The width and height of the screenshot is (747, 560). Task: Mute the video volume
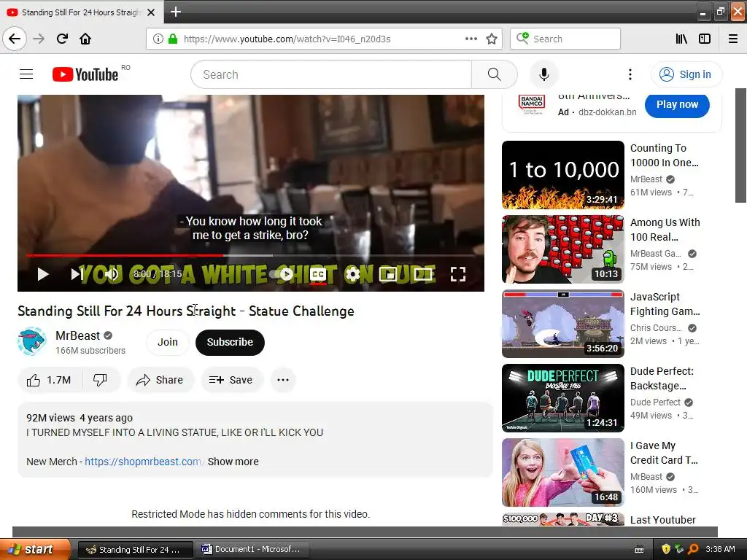coord(112,274)
